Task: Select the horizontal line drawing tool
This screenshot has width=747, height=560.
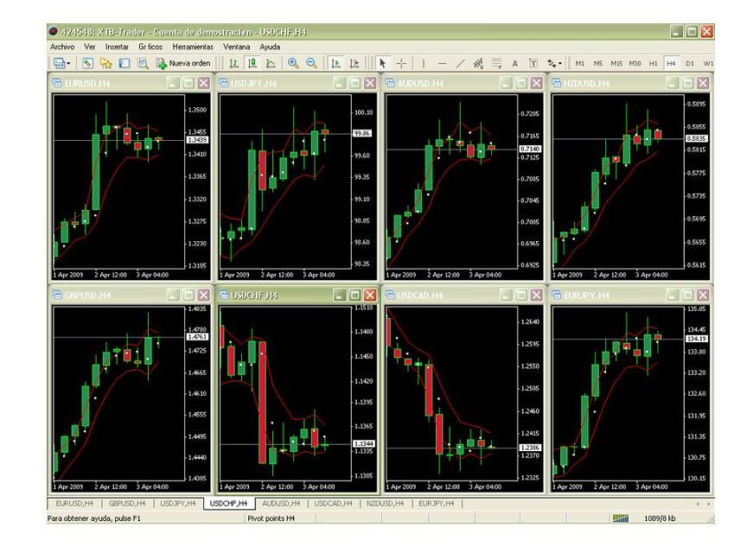Action: [442, 63]
